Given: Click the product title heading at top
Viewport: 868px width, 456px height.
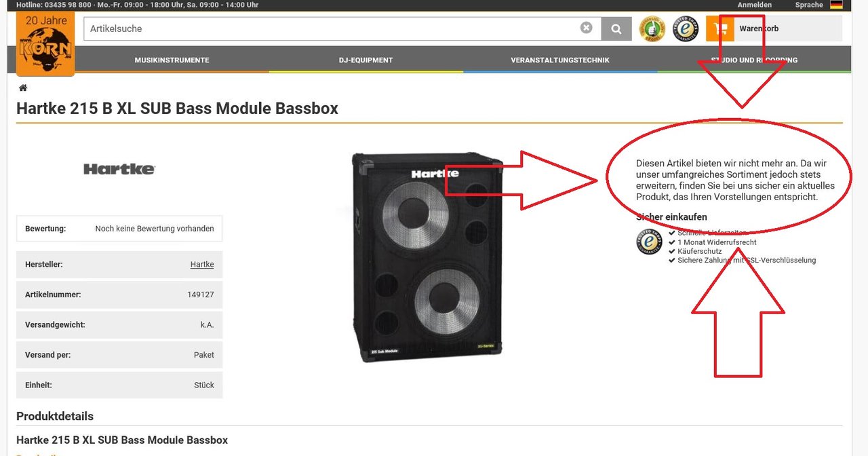Looking at the screenshot, I should (x=177, y=109).
